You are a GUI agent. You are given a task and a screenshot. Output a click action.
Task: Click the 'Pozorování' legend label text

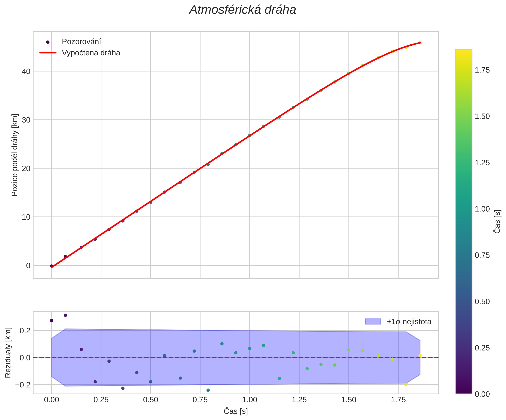point(81,42)
